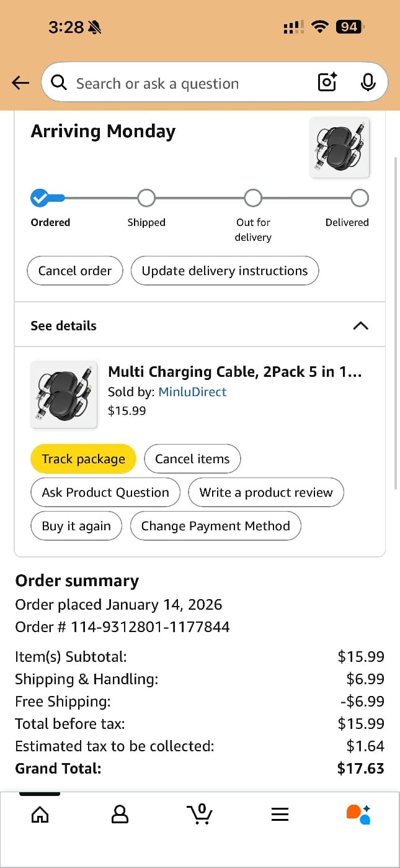
Task: Select Change Payment Method
Action: click(215, 526)
